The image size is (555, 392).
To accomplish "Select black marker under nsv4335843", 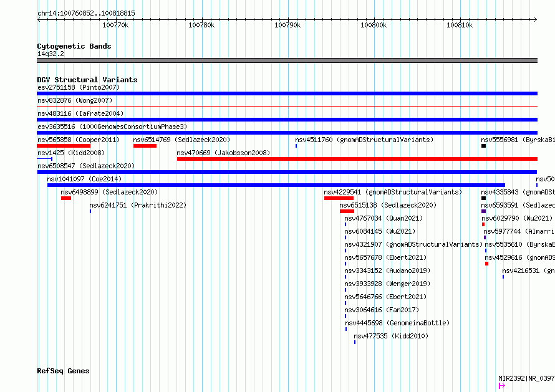I will (x=483, y=198).
